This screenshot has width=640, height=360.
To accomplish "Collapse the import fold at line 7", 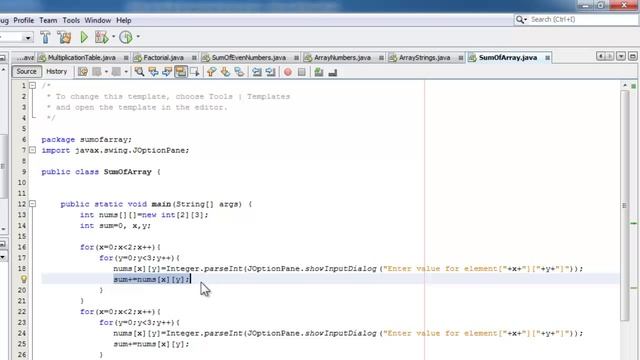I will pyautogui.click(x=32, y=150).
